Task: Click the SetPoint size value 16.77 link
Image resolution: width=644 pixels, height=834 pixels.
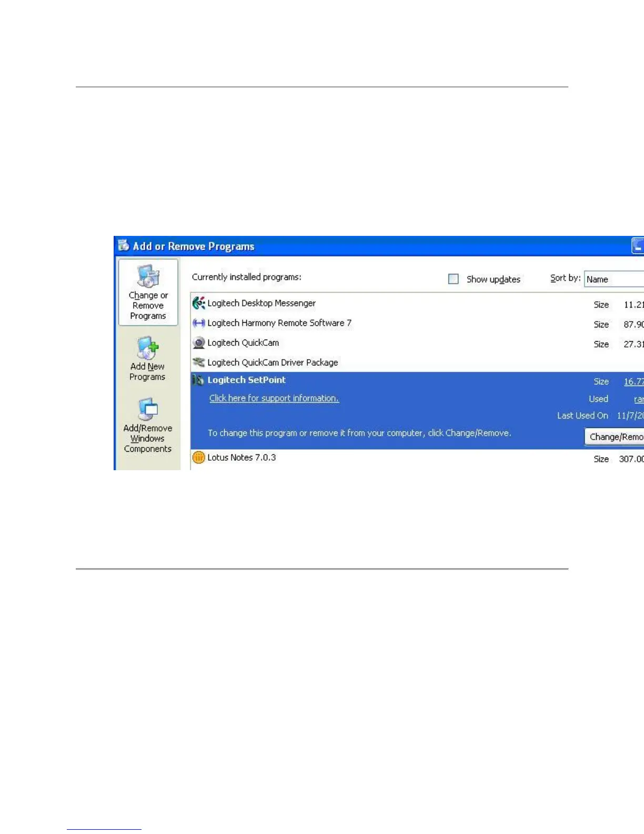Action: [633, 382]
